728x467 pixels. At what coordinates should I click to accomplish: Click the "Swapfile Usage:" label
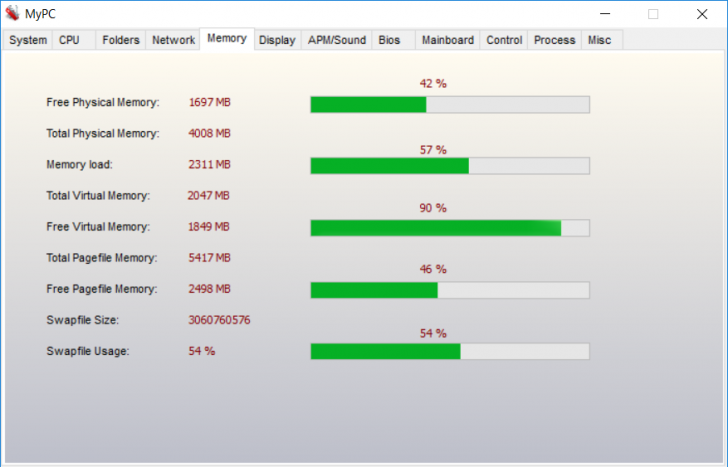point(88,351)
